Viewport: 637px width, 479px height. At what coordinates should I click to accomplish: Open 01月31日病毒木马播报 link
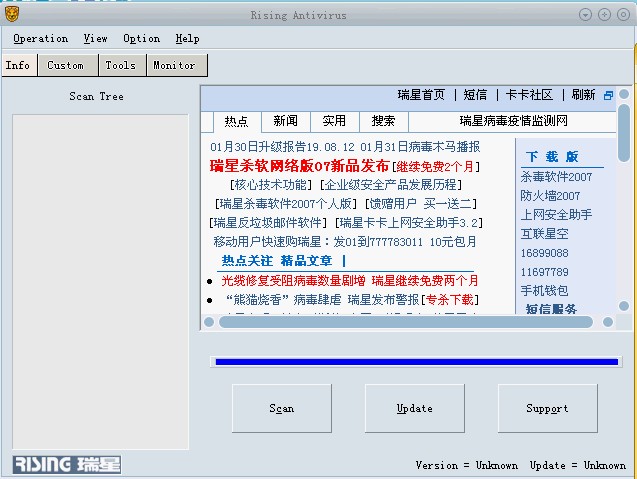pos(420,147)
